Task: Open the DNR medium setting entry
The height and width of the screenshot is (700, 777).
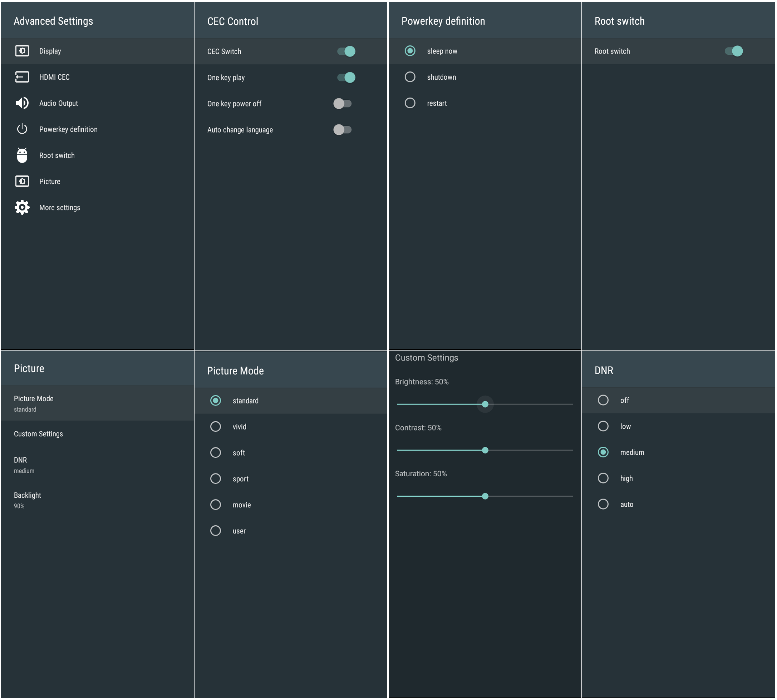Action: pos(97,465)
